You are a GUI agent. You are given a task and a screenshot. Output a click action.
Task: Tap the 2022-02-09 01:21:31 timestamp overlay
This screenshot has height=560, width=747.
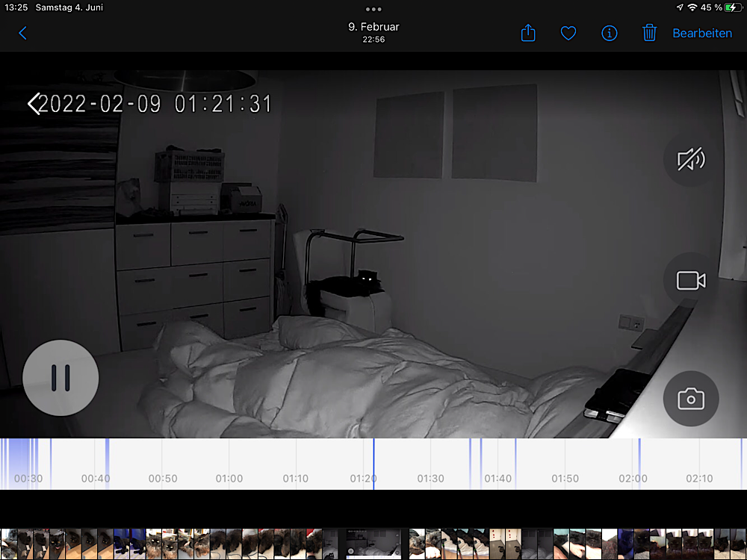pos(155,104)
